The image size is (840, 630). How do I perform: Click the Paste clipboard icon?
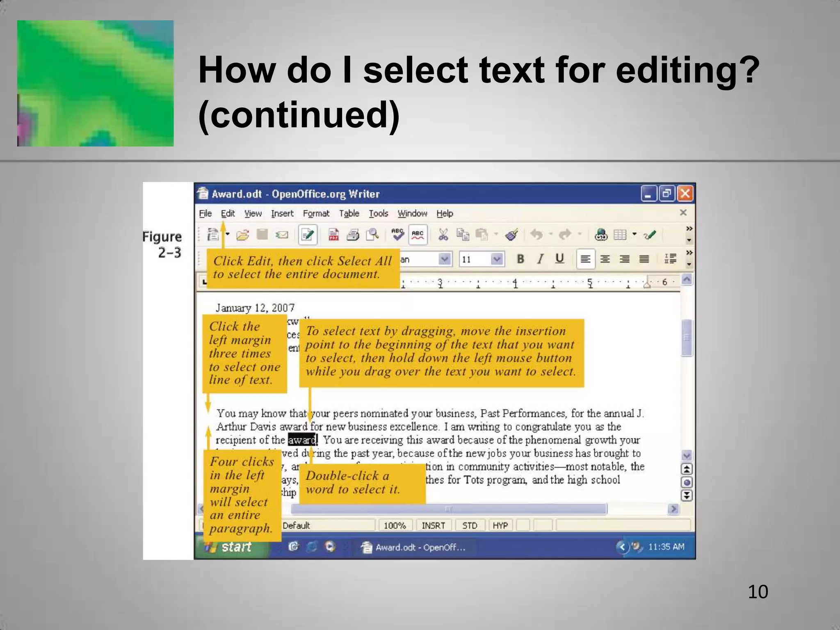tap(482, 235)
